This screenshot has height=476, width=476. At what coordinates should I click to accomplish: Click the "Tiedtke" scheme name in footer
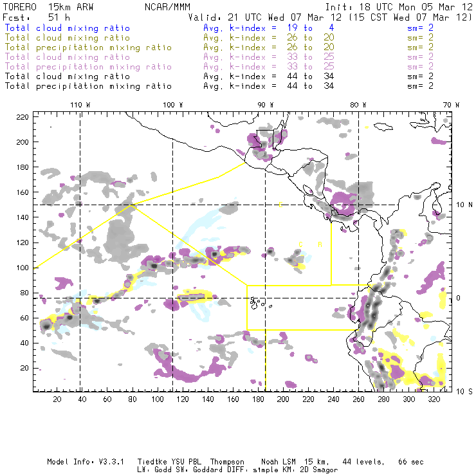click(x=152, y=462)
